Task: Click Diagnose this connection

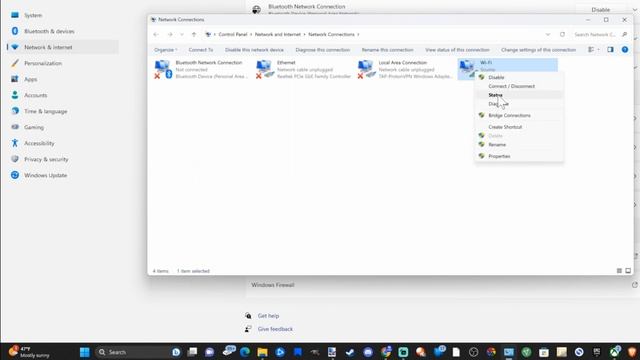Action: click(x=323, y=50)
